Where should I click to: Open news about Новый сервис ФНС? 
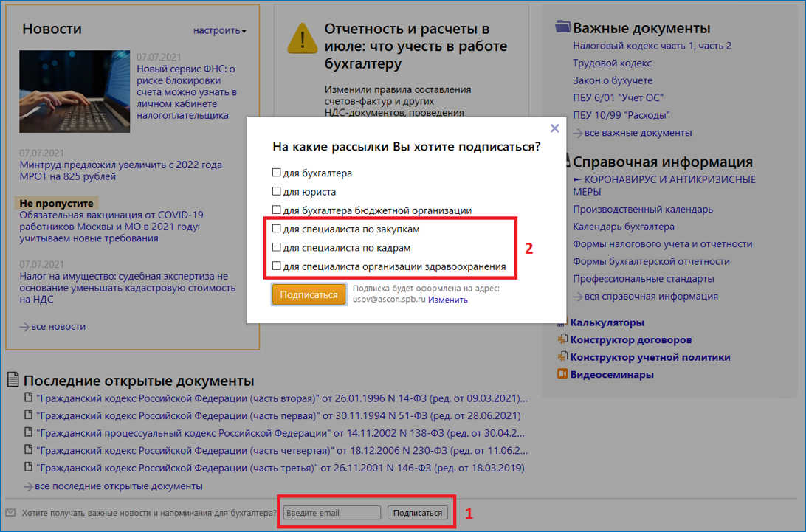click(x=187, y=92)
